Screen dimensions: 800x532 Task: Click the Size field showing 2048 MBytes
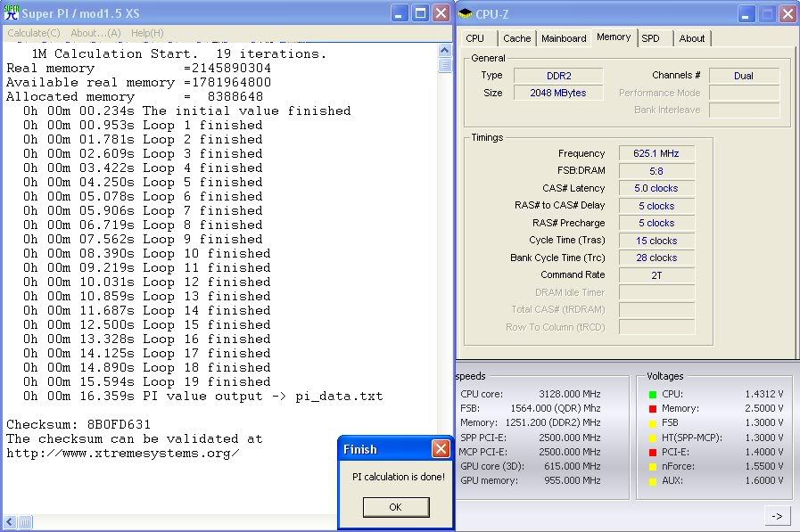click(558, 93)
